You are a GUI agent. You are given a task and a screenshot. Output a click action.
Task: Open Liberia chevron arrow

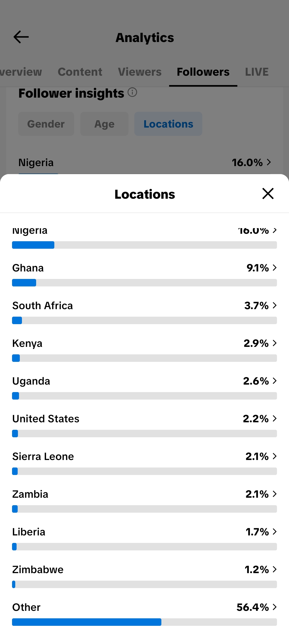(275, 532)
